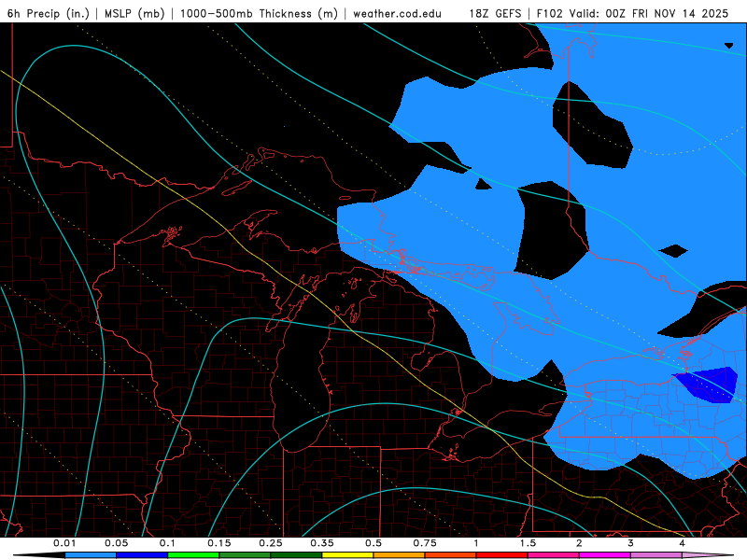Click the 'F102' forecast hour label
This screenshot has width=747, height=560.
coord(549,13)
